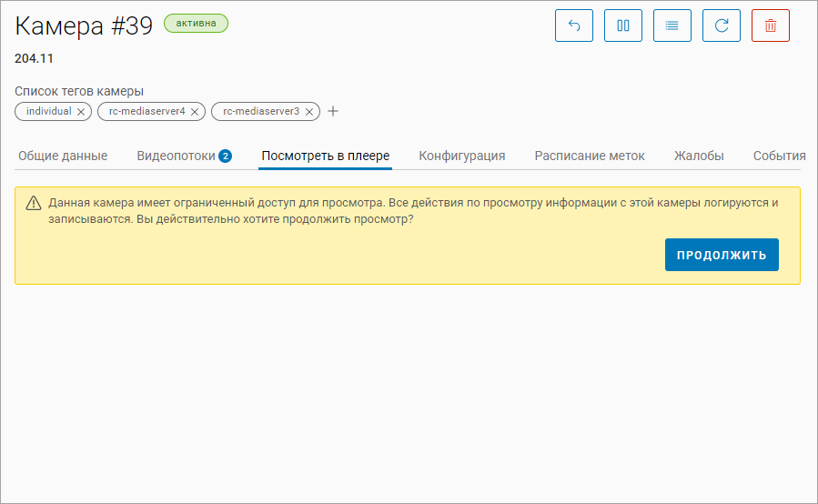Remove the 'individual' tag

click(81, 112)
